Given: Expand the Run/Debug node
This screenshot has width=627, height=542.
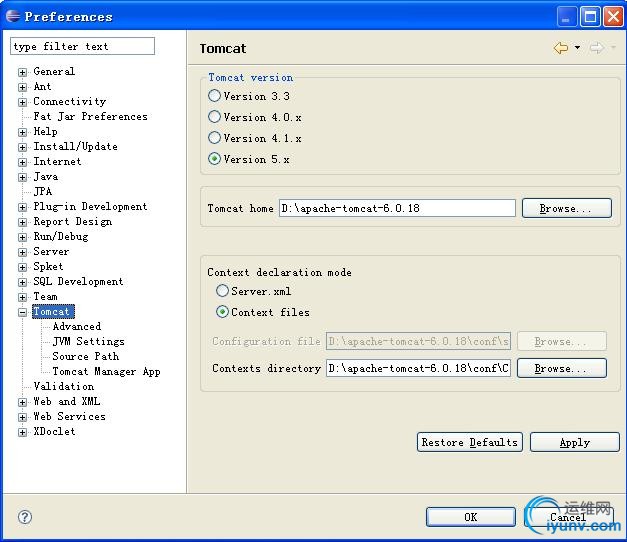Looking at the screenshot, I should click(22, 237).
